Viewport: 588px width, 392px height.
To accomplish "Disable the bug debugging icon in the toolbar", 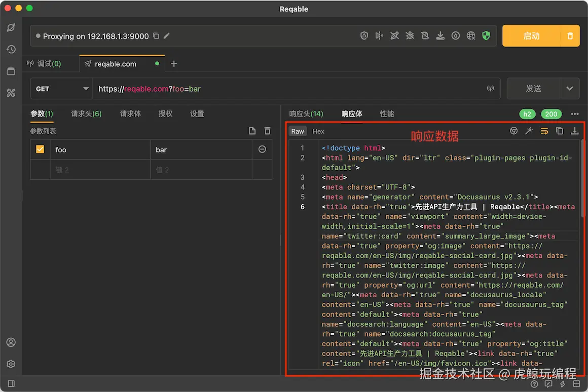I will pyautogui.click(x=410, y=35).
